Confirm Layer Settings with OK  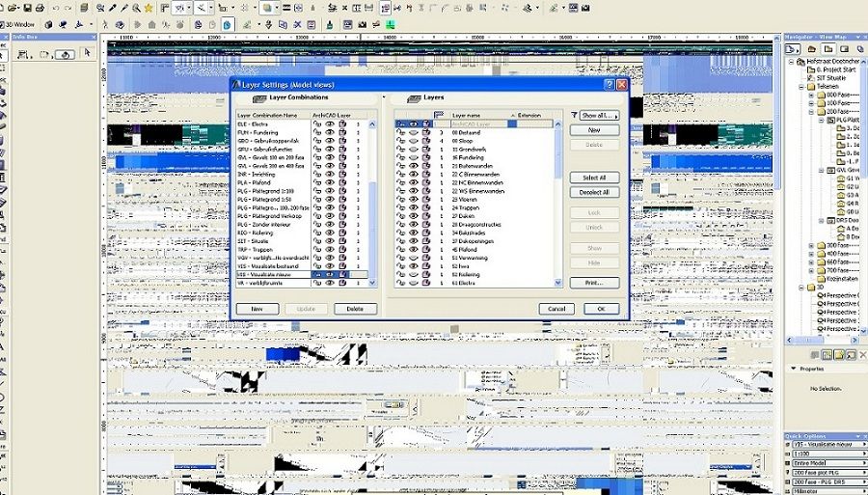click(601, 309)
